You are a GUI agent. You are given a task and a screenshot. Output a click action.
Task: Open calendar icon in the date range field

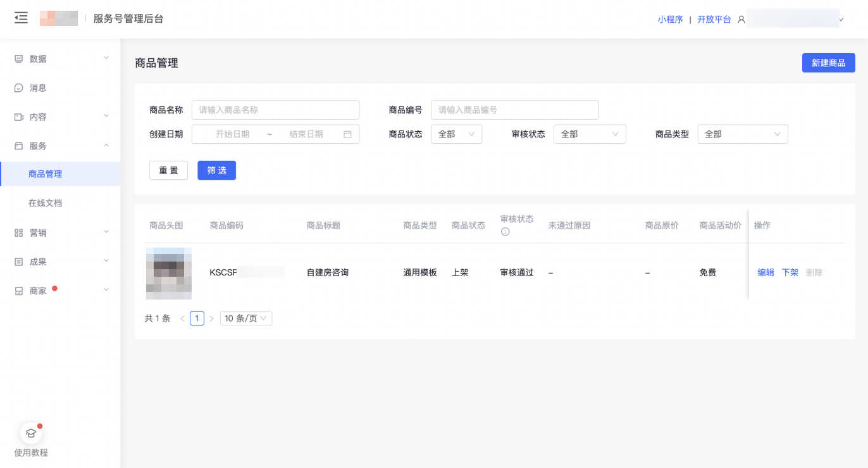pos(347,134)
